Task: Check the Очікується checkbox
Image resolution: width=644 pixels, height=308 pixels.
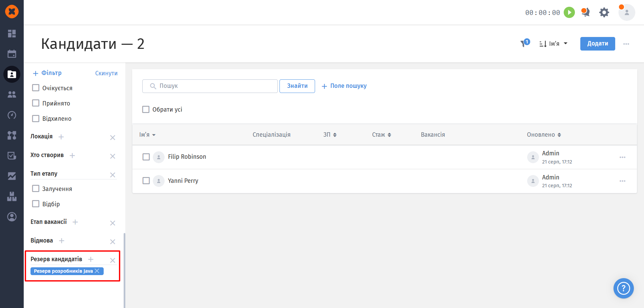Action: [36, 88]
